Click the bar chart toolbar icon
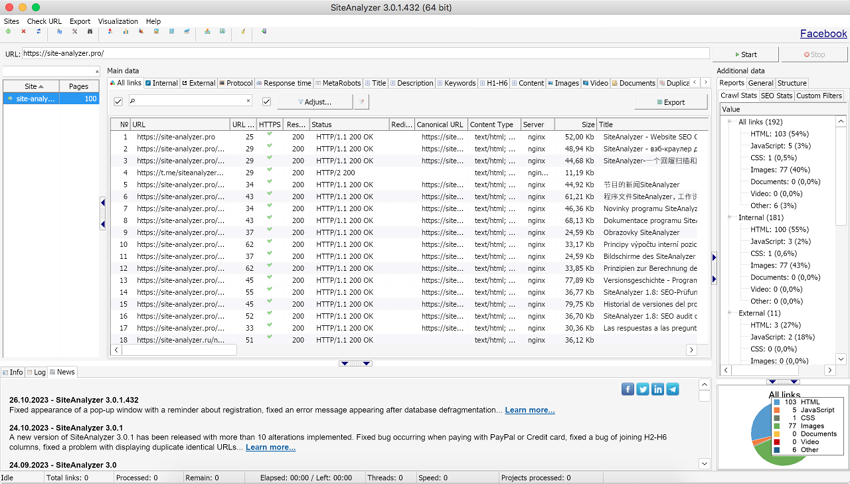This screenshot has height=484, width=850. click(126, 31)
